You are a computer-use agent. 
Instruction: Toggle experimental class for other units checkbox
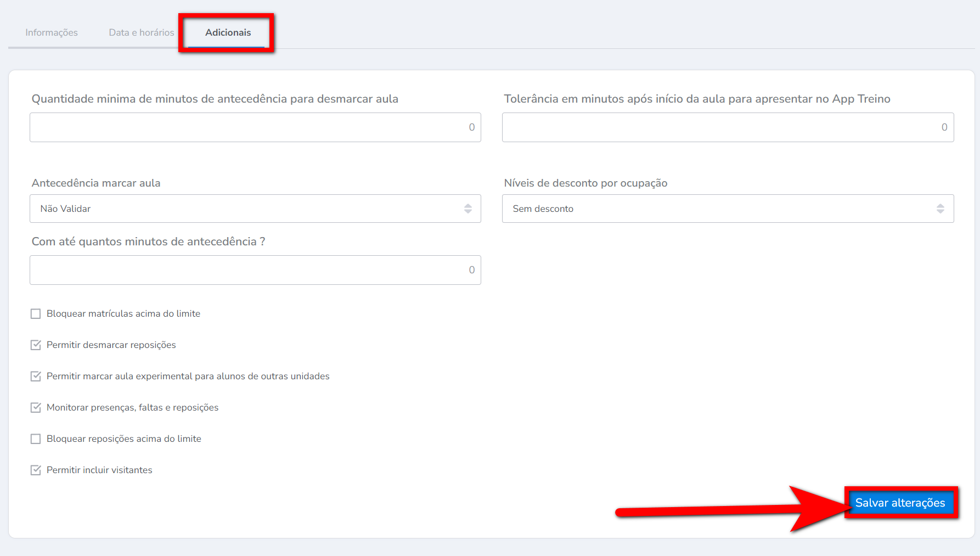36,377
